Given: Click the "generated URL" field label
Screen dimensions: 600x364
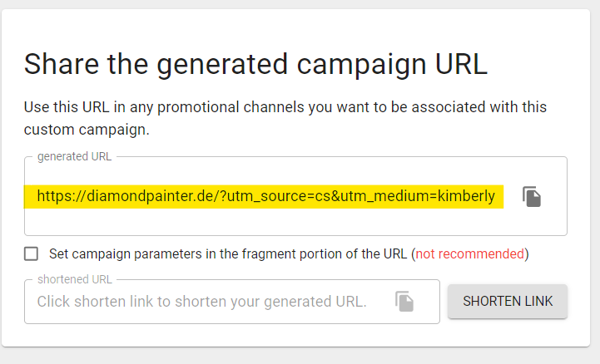Looking at the screenshot, I should [74, 156].
